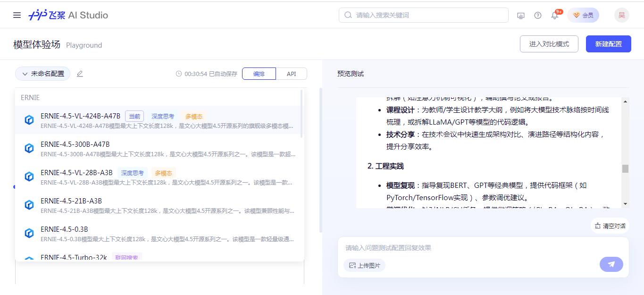Click 上传图片 upload image button
This screenshot has width=644, height=295.
click(x=364, y=265)
